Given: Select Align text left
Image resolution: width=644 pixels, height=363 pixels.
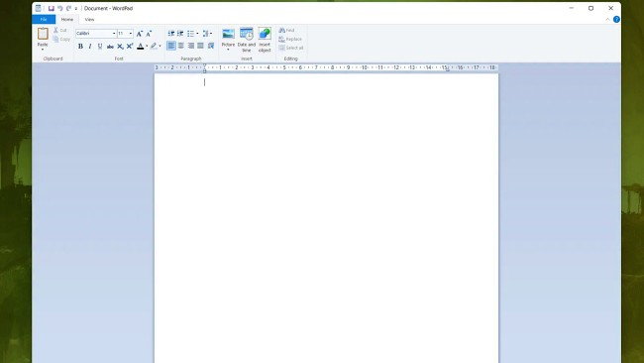Looking at the screenshot, I should (x=171, y=46).
